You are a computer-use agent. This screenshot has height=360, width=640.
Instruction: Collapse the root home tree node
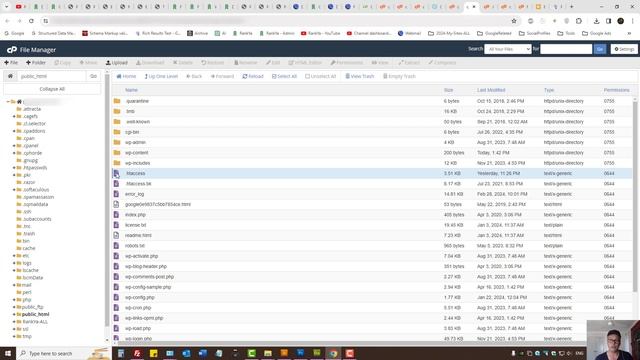click(8, 102)
